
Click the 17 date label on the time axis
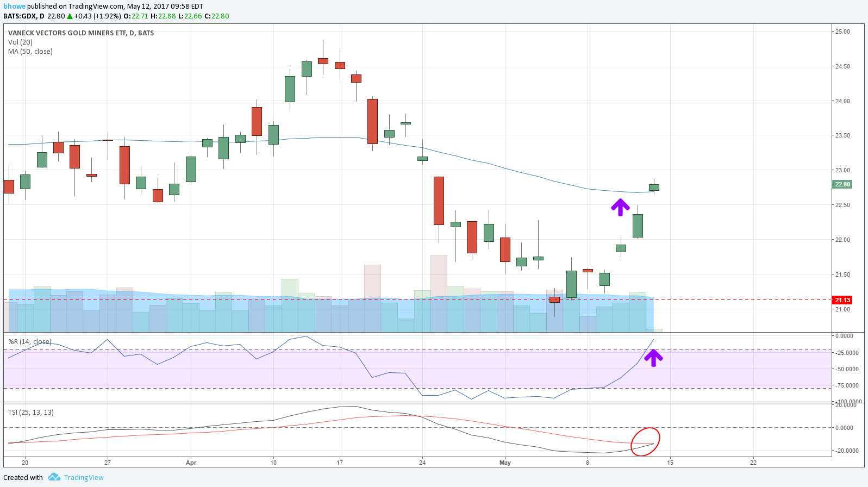[340, 463]
